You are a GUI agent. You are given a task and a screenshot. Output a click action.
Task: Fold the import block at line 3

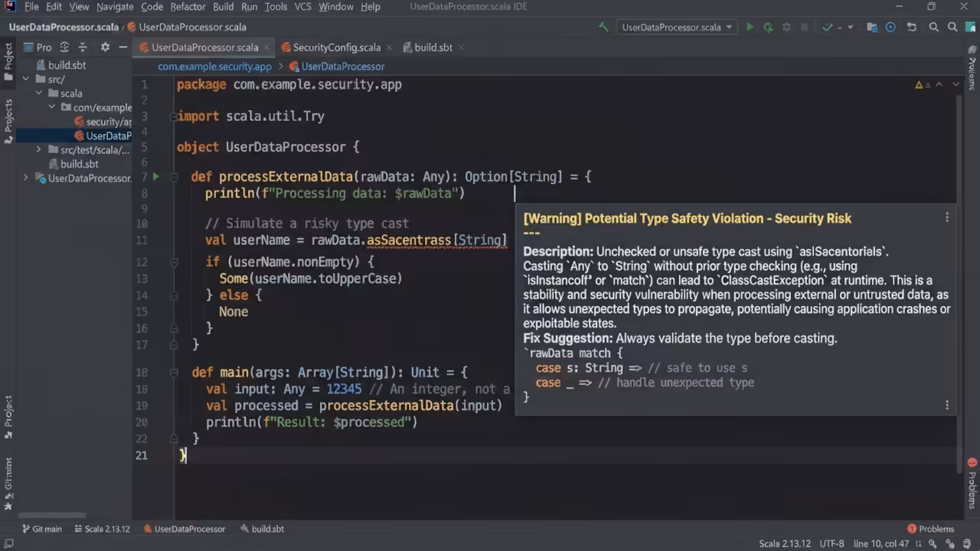coord(174,116)
